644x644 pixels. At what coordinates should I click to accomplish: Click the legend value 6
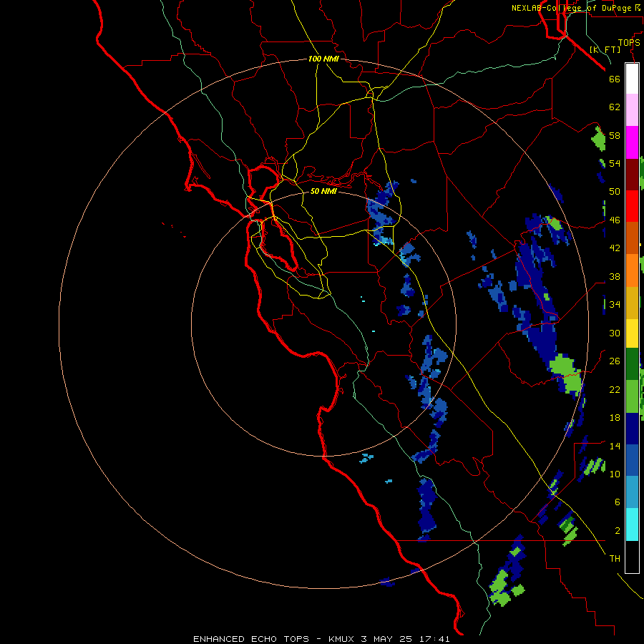coord(618,502)
